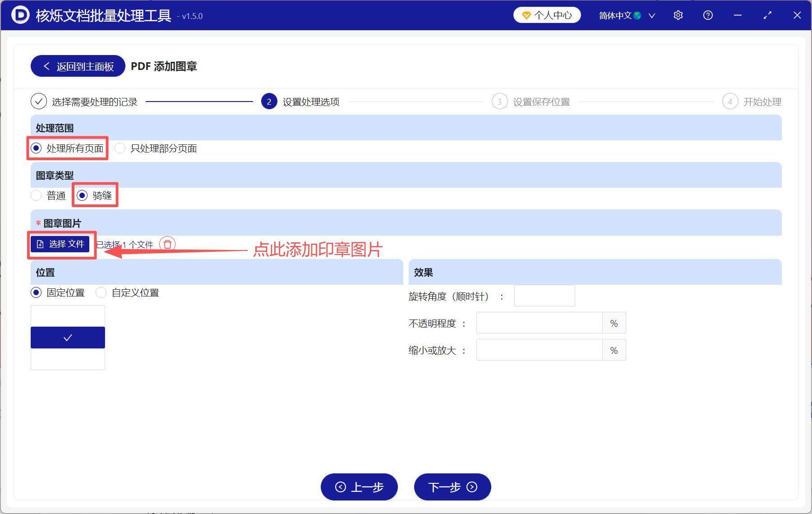Click the 开始处理 step label
The height and width of the screenshot is (514, 812).
(x=762, y=101)
